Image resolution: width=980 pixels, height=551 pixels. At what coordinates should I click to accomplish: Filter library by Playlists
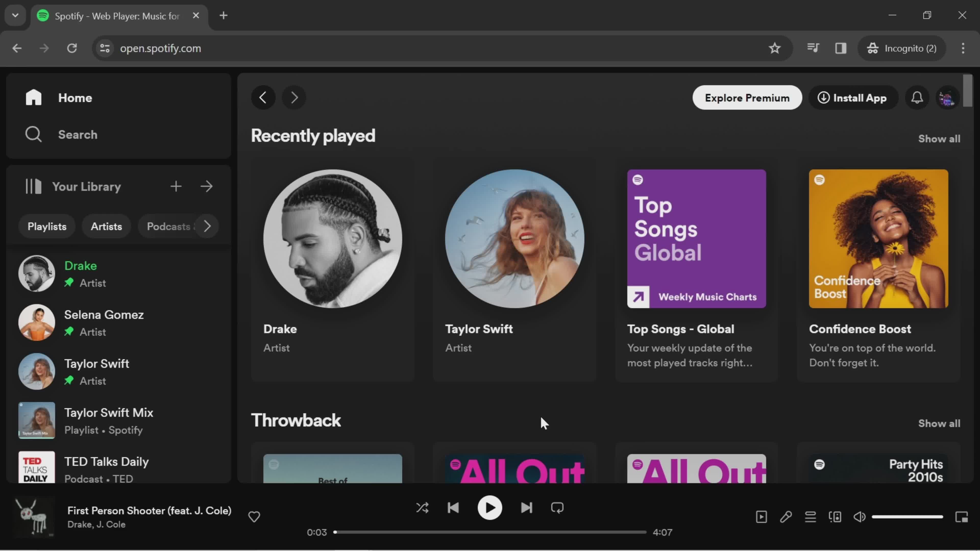coord(47,227)
